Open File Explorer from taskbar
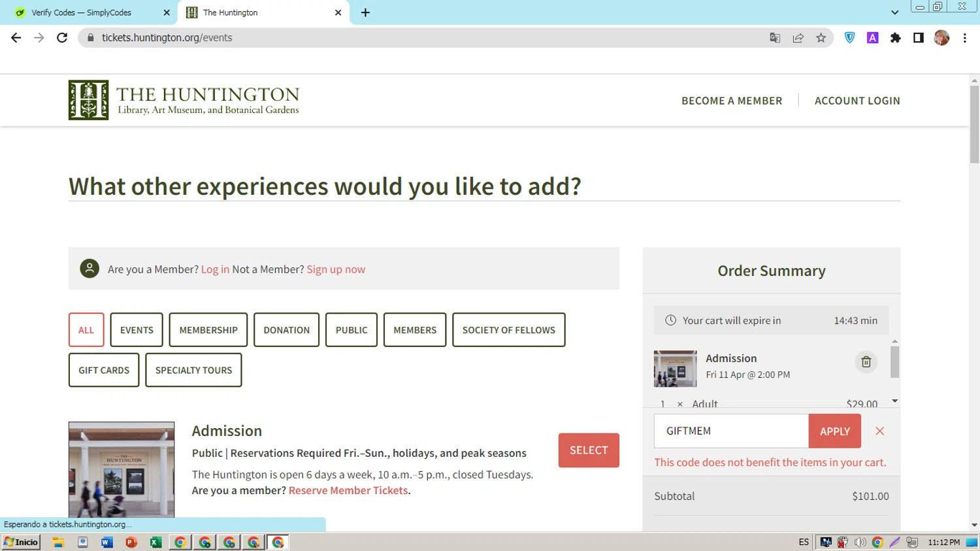This screenshot has height=551, width=980. coord(58,542)
